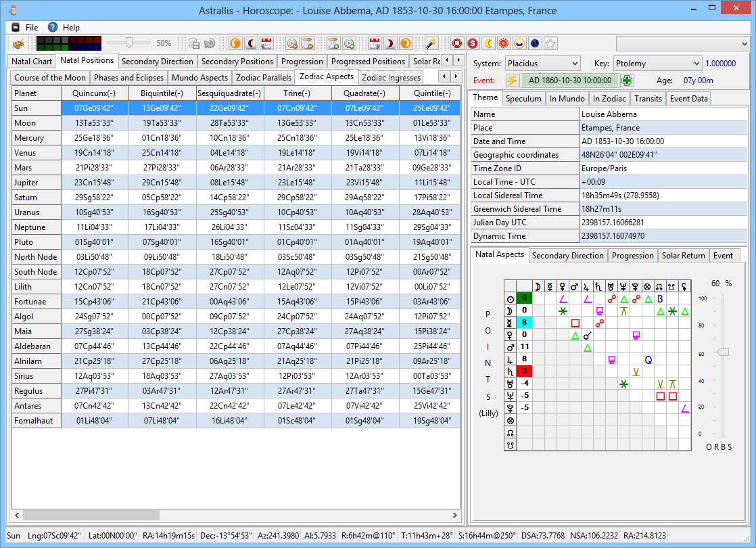The image size is (756, 548).
Task: Switch to the Speculum tab
Action: coord(523,98)
